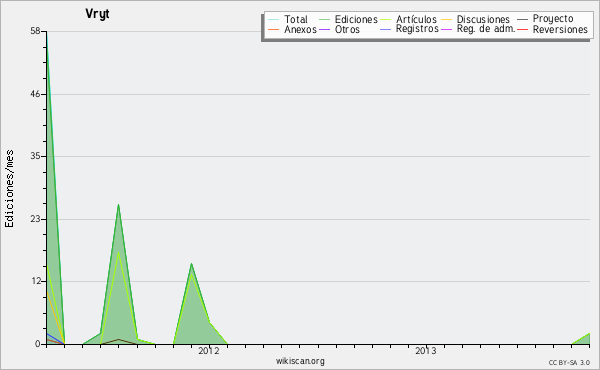
Task: Select the "Total" legend entry
Action: click(x=296, y=19)
